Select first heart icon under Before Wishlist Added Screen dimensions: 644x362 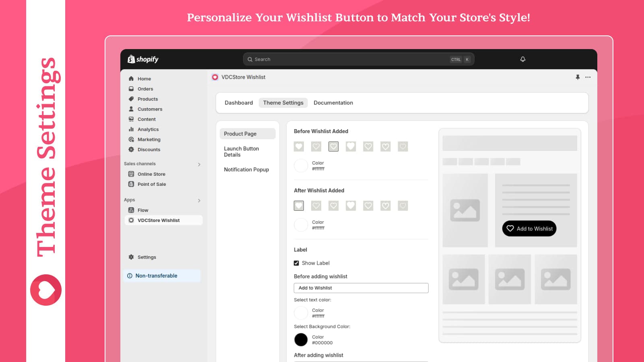tap(299, 147)
